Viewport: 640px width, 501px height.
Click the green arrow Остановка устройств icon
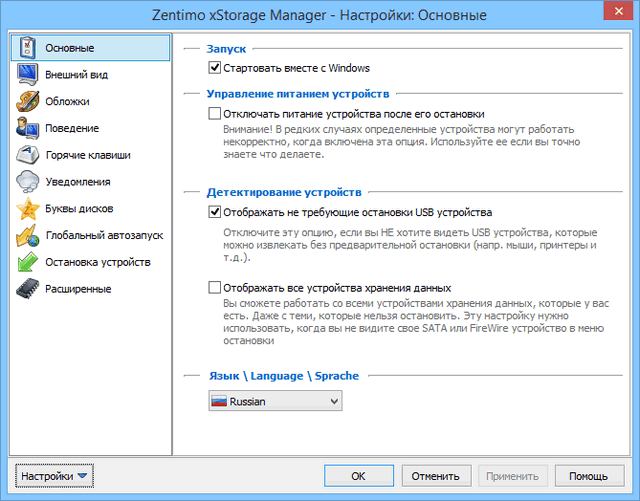click(x=27, y=263)
